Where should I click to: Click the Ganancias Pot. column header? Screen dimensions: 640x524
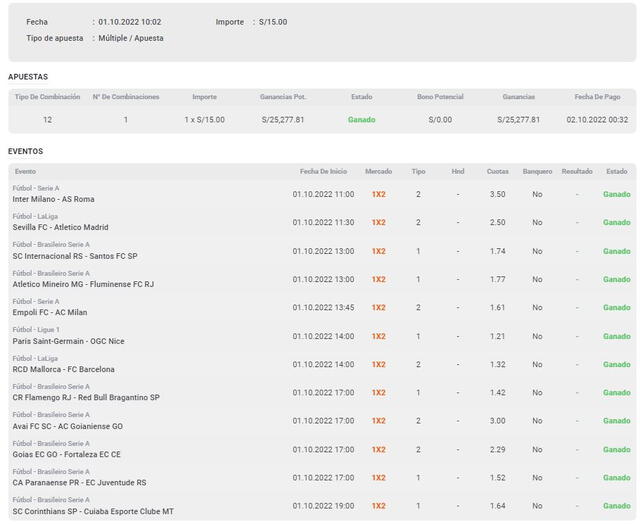point(283,97)
